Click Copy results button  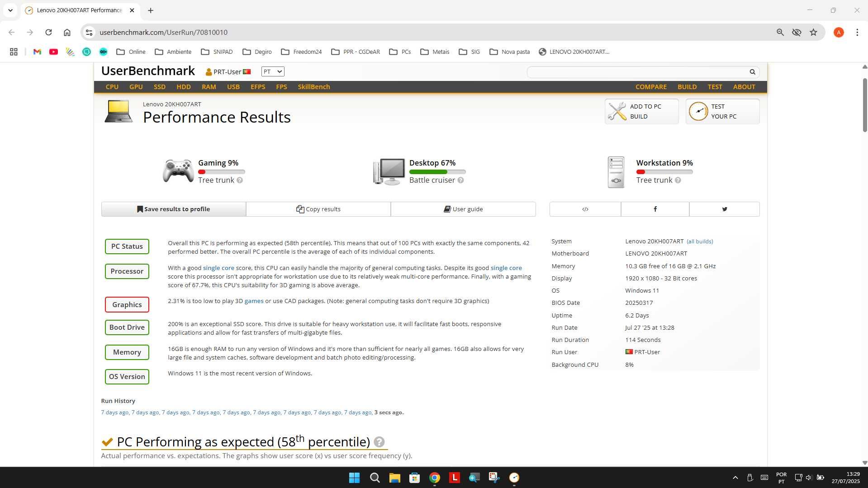click(318, 209)
